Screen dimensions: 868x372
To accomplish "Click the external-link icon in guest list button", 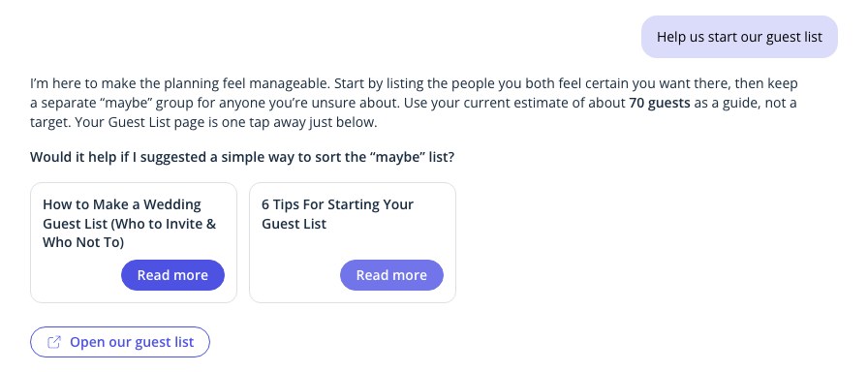I will (x=53, y=342).
